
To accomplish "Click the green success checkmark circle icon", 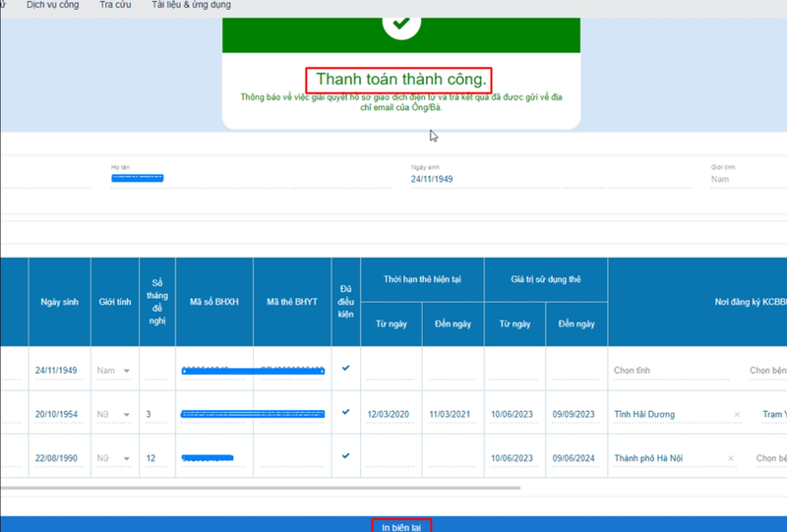I will point(401,23).
